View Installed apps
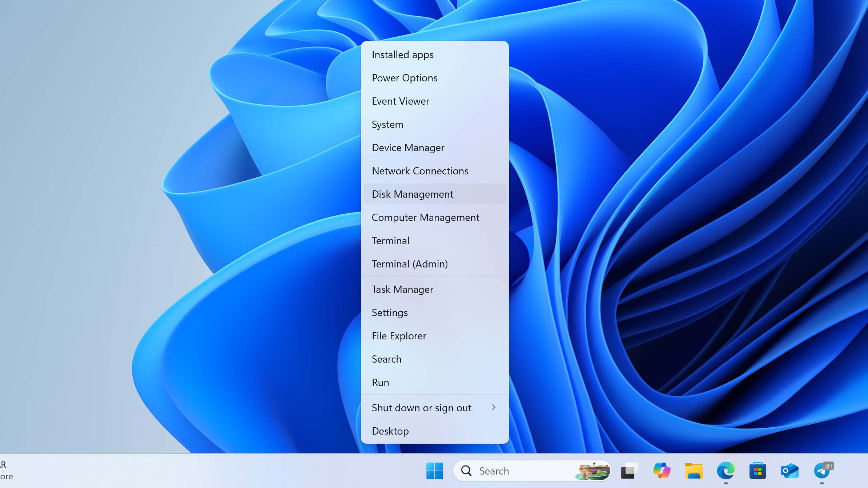This screenshot has width=868, height=488. click(x=402, y=55)
